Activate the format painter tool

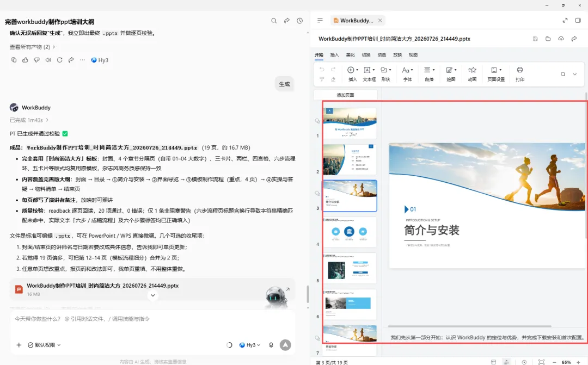322,79
